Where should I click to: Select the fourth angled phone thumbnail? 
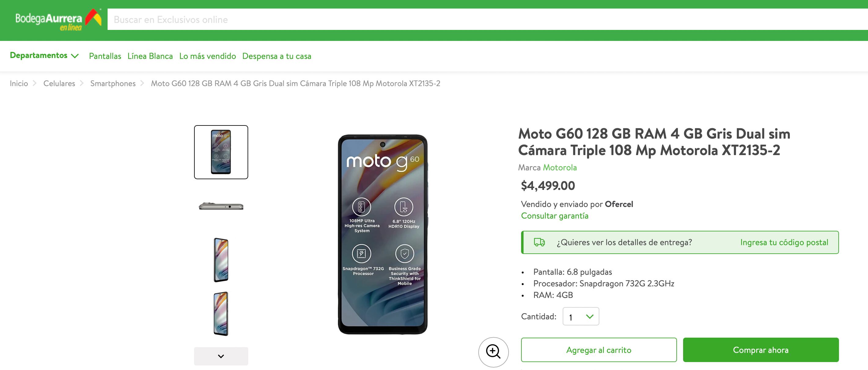coord(221,314)
